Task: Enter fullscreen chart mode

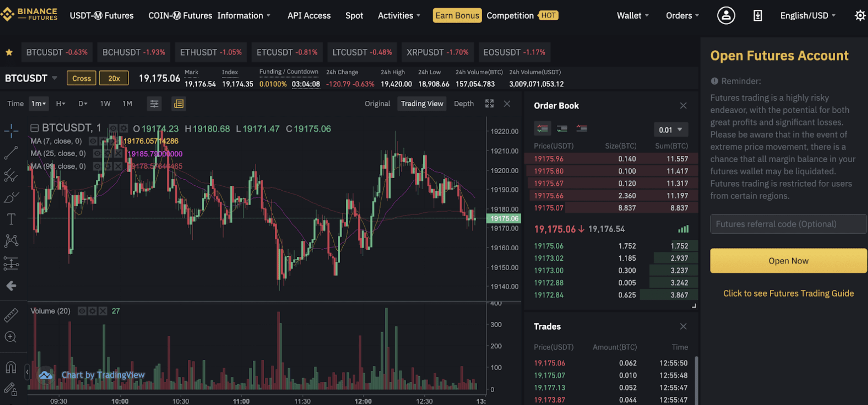Action: pos(489,104)
